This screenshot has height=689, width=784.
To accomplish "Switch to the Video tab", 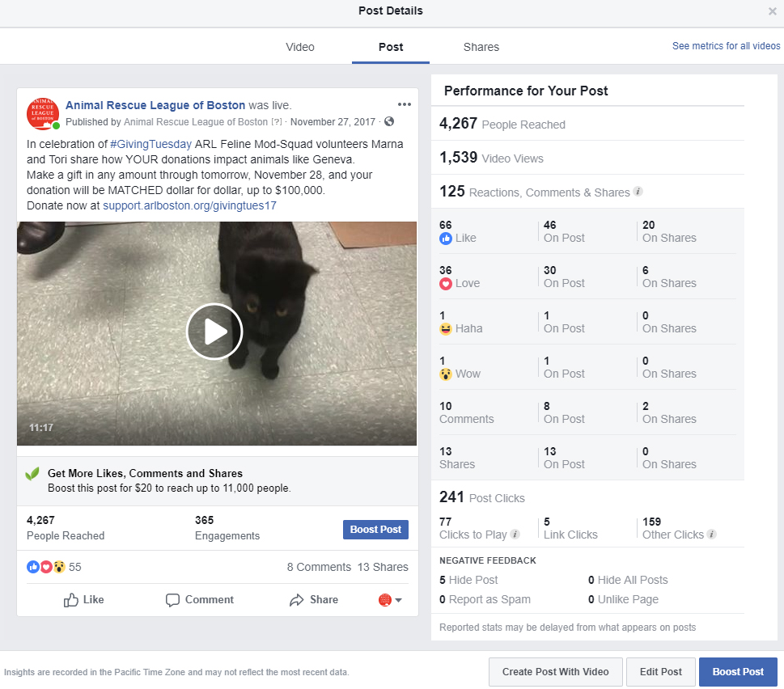I will (300, 47).
